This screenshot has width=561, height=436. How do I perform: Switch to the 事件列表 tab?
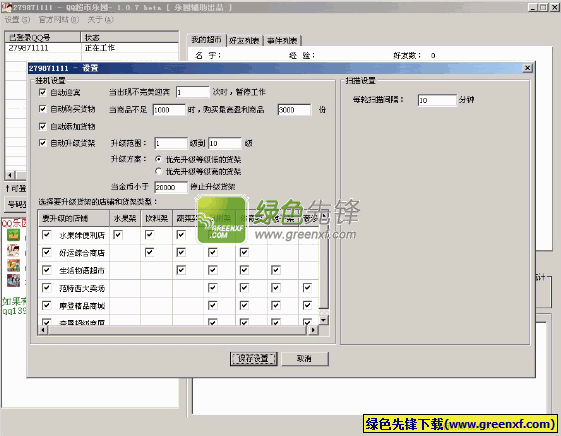(x=282, y=40)
